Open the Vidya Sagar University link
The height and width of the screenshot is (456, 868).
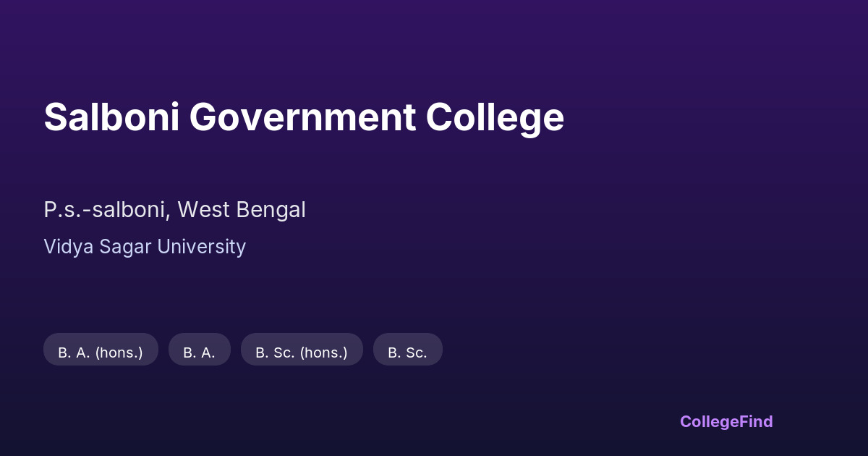[x=145, y=247]
